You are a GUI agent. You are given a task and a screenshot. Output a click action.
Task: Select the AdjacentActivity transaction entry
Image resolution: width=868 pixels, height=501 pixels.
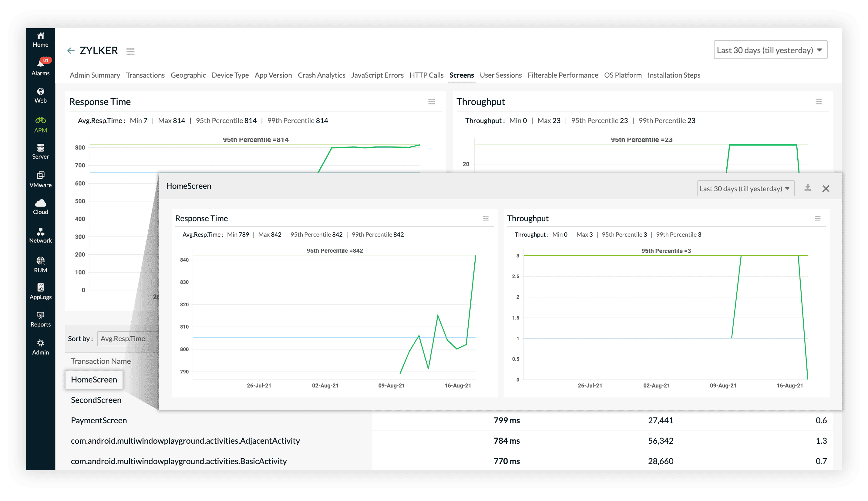point(185,440)
